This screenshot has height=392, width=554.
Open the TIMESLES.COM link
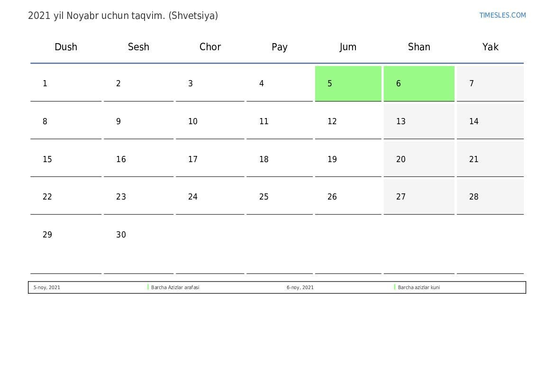point(502,15)
